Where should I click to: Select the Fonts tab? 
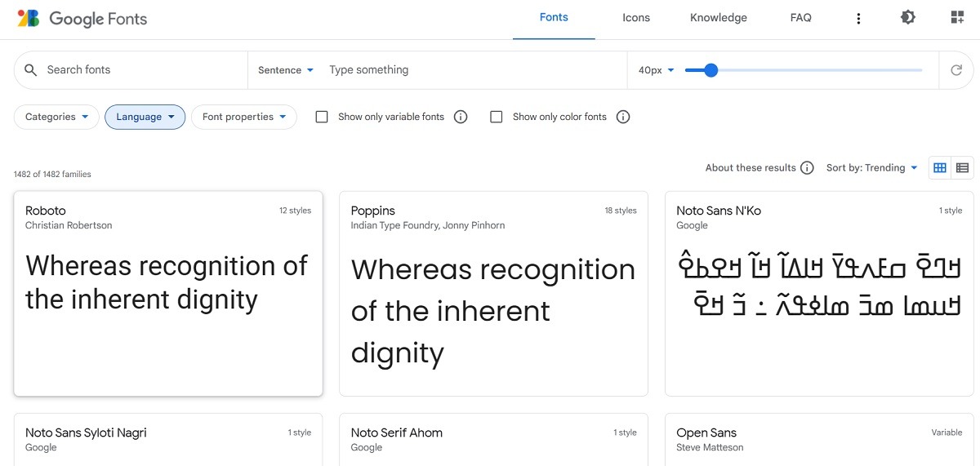(554, 18)
